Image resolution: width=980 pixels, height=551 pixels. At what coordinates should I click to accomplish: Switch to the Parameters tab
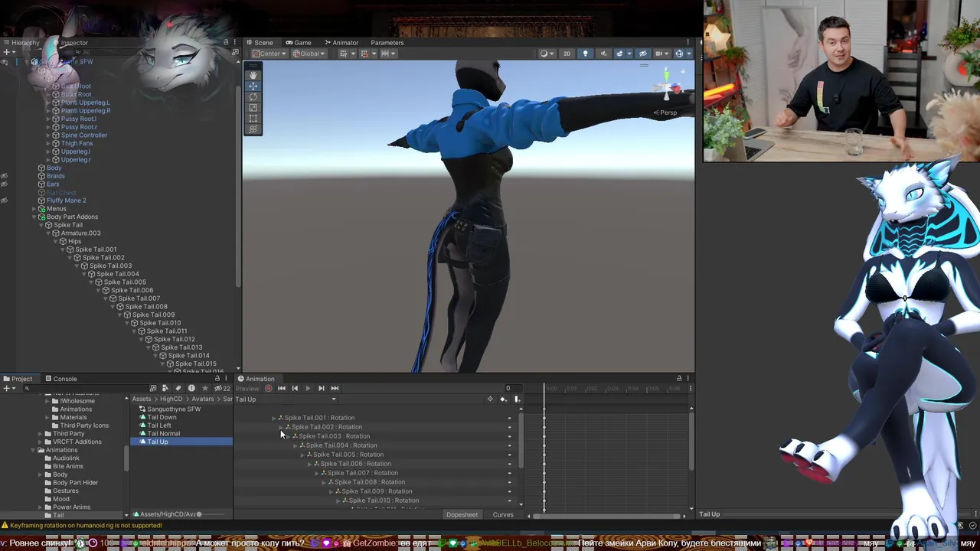tap(387, 43)
